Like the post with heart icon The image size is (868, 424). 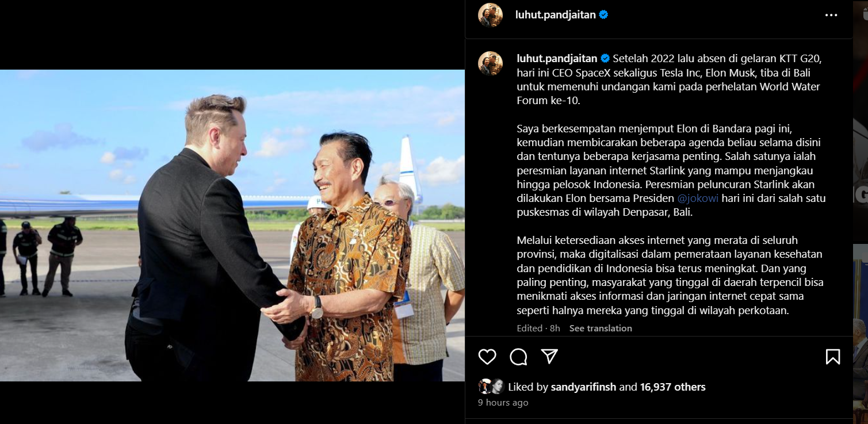(x=487, y=357)
